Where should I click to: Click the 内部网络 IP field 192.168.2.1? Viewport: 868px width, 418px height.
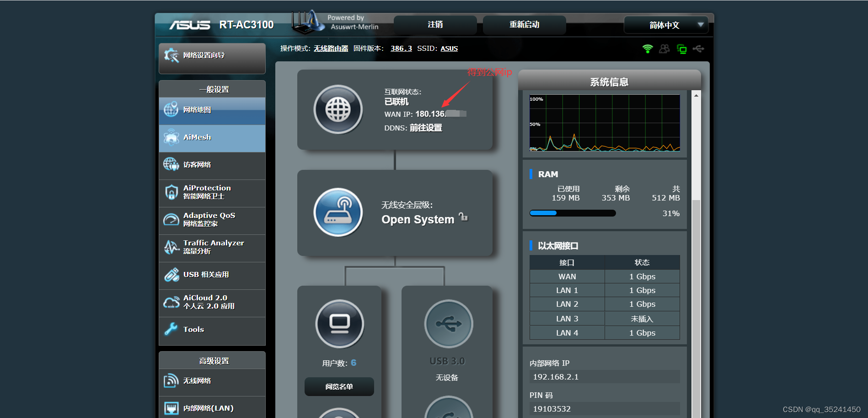(605, 377)
